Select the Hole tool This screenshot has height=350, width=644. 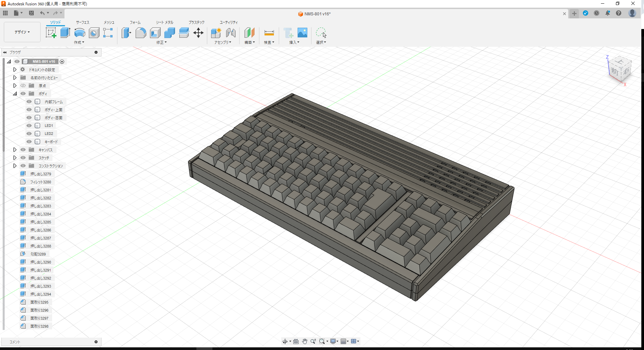94,33
